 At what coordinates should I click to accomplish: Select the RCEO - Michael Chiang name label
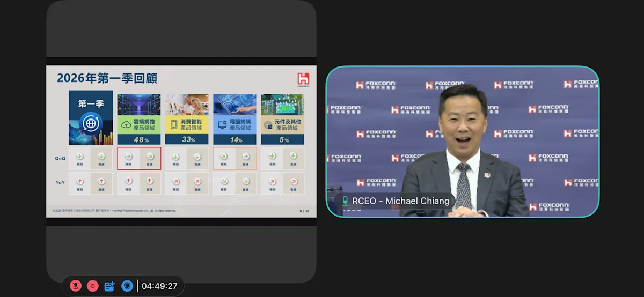point(400,201)
